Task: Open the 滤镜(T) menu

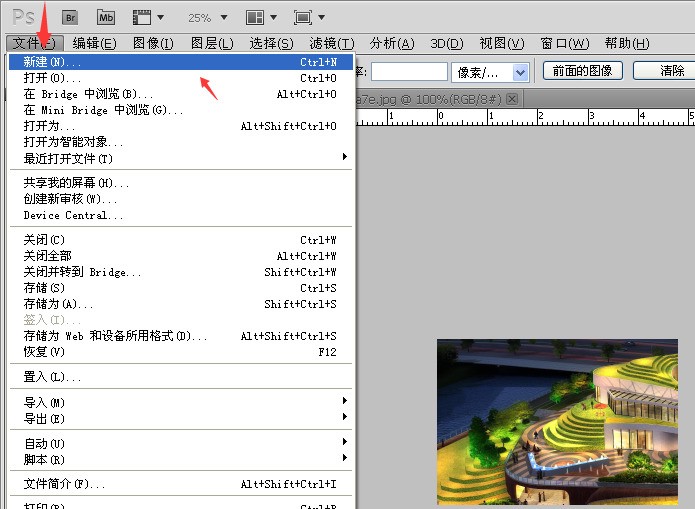Action: click(332, 43)
